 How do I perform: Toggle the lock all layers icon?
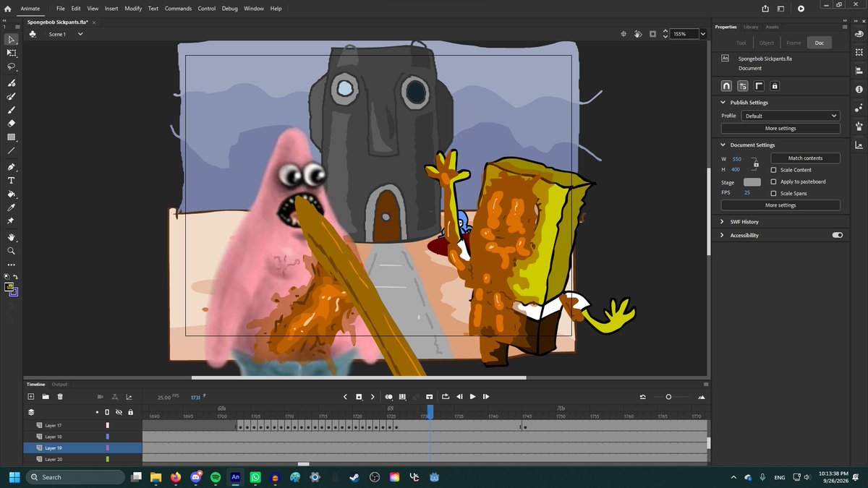(130, 412)
